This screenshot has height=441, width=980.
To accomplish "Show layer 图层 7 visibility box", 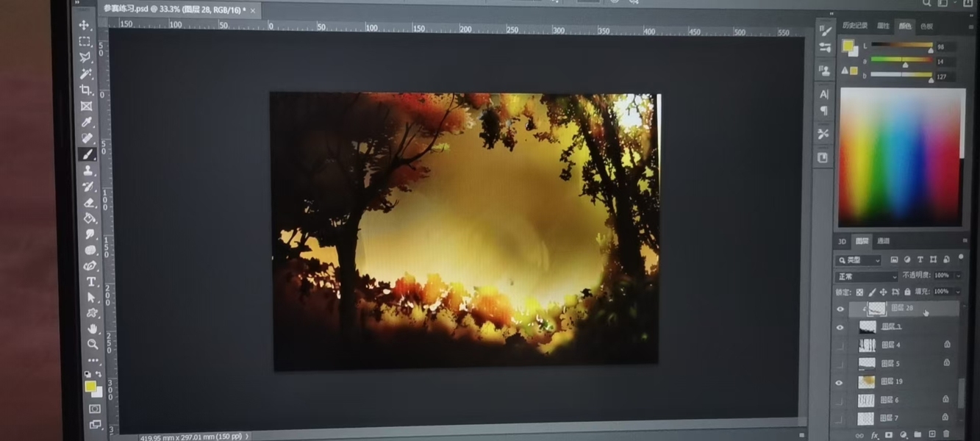I will point(840,419).
